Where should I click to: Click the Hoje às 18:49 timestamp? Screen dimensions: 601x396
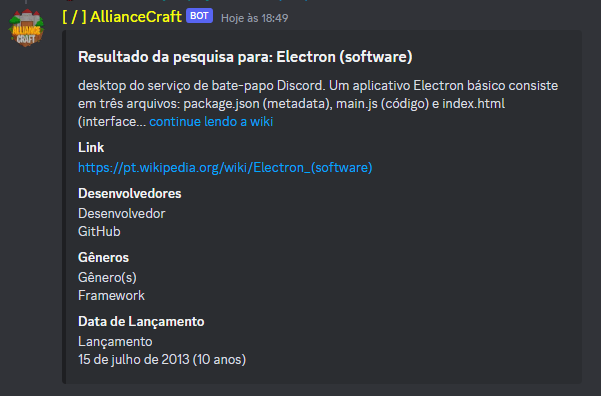(x=255, y=18)
